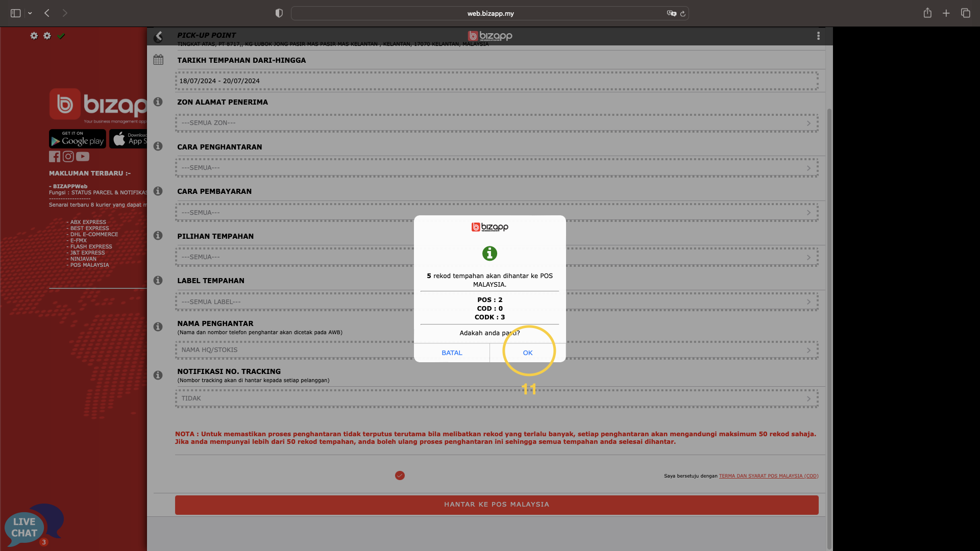Click the Bizapp logo in the header bar
980x551 pixels.
490,36
